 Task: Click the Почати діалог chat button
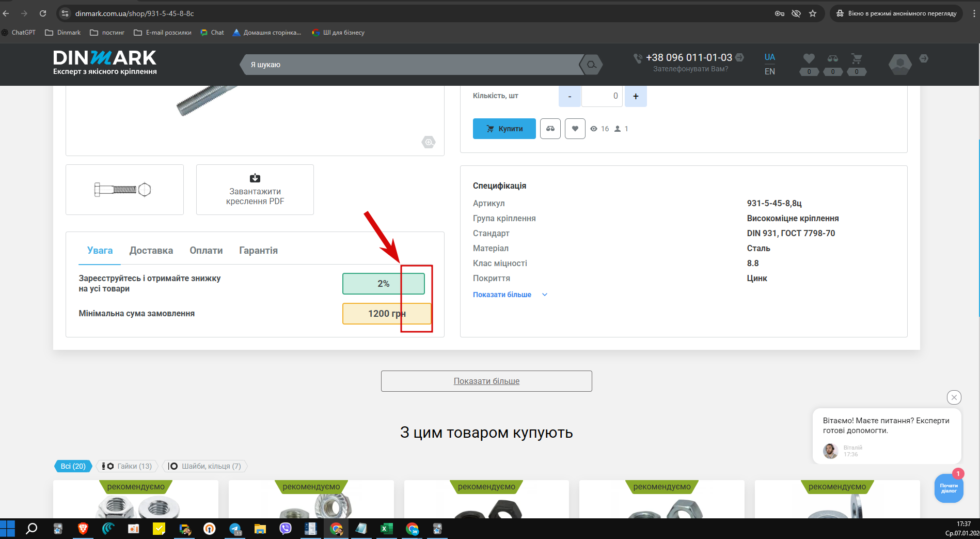pos(949,488)
